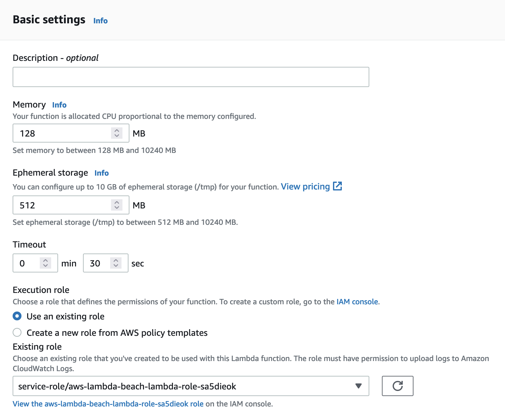Click the Basic settings Info link
505x420 pixels.
[100, 21]
